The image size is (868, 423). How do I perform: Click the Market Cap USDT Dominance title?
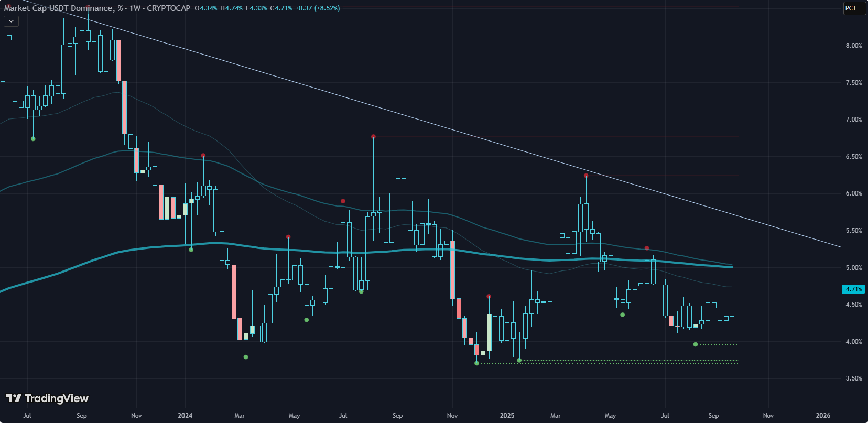coord(58,8)
